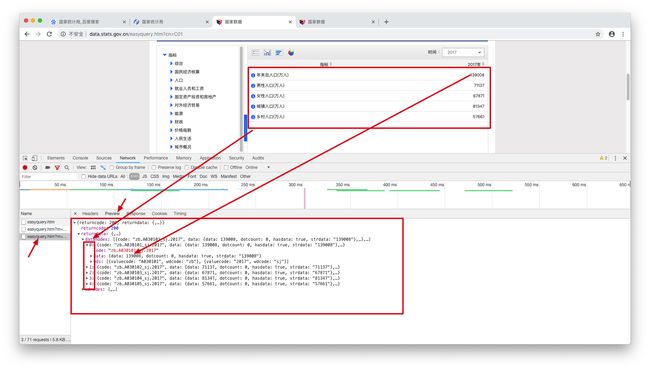Filter requests by CSS type
This screenshot has height=370, width=650.
pyautogui.click(x=155, y=177)
